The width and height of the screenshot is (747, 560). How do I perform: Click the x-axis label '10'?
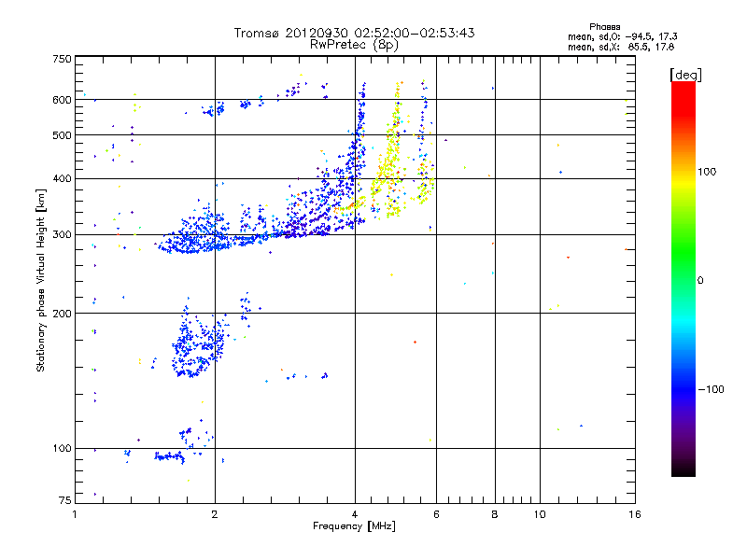pyautogui.click(x=540, y=514)
